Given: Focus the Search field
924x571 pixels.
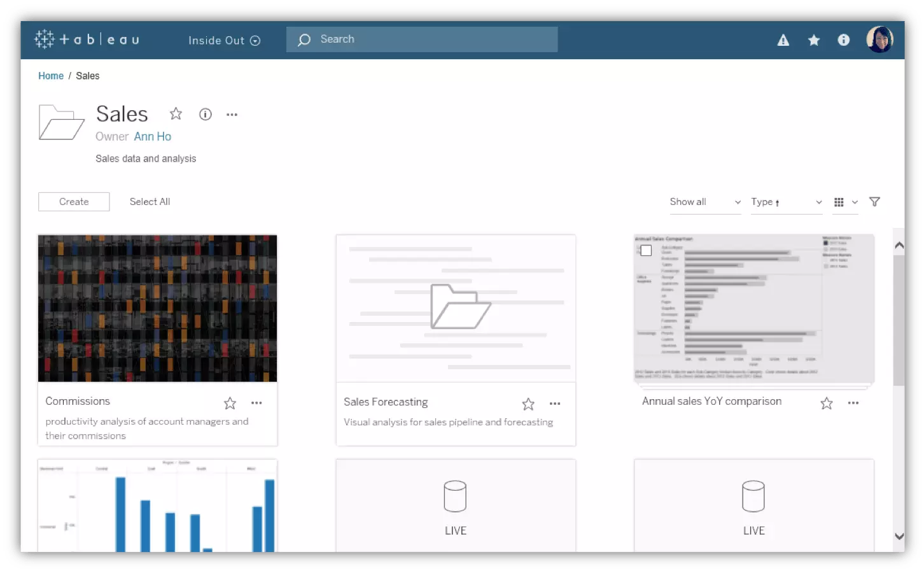Looking at the screenshot, I should coord(422,39).
